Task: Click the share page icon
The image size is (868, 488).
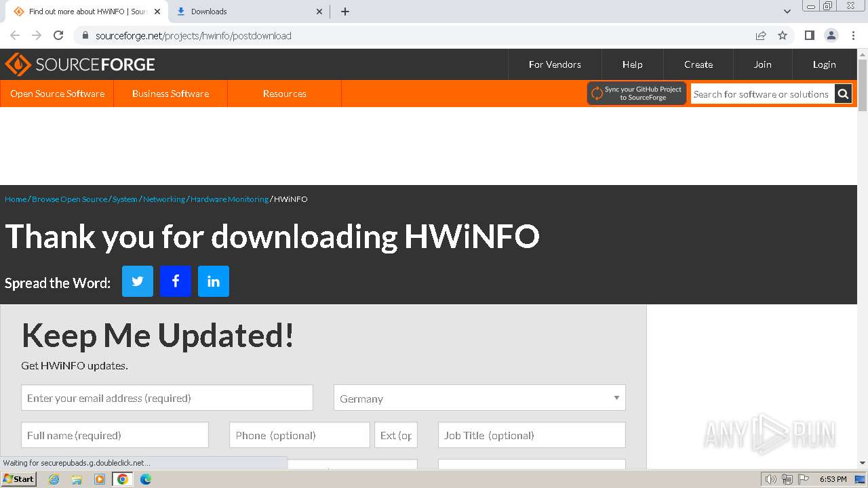Action: [761, 35]
